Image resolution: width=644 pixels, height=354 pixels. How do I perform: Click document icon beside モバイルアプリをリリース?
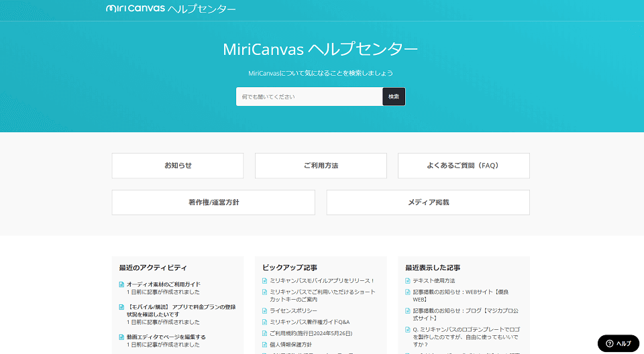tap(264, 280)
